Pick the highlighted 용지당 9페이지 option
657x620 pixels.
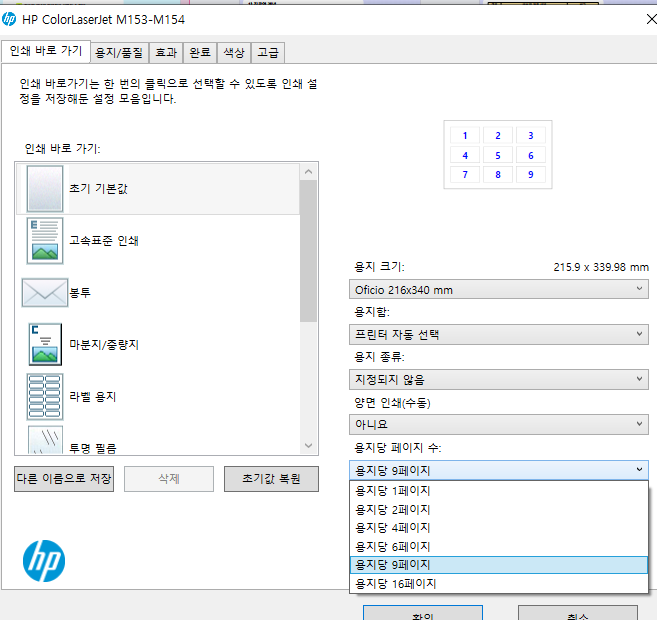[x=499, y=565]
